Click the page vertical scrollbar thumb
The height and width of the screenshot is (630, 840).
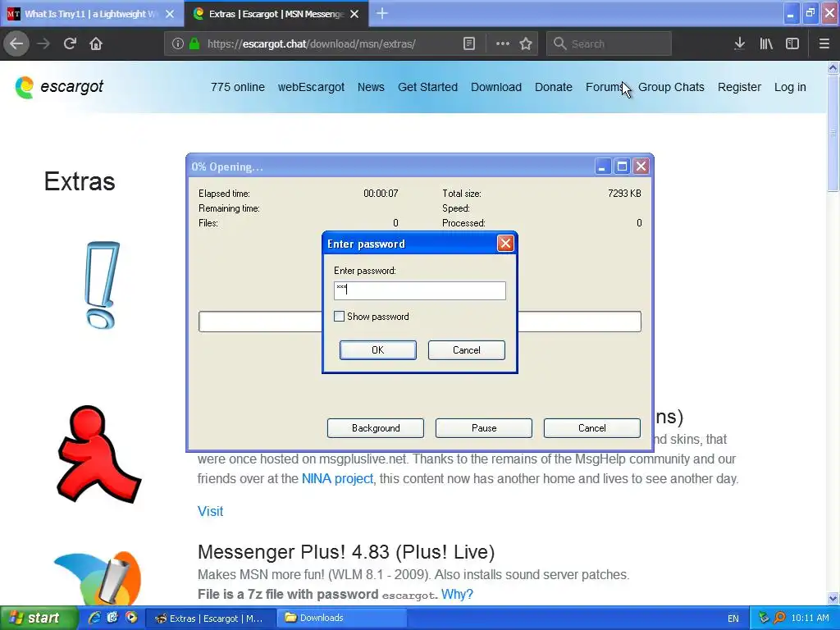[x=833, y=133]
